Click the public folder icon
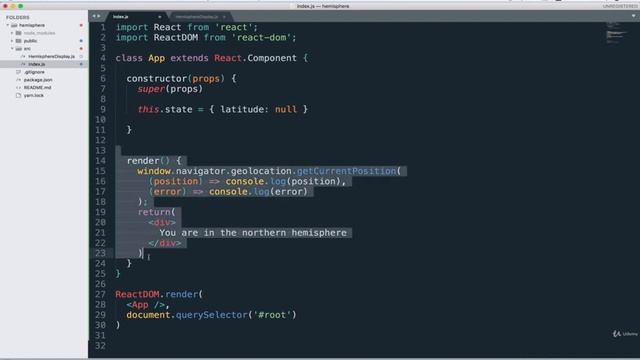This screenshot has width=640, height=360. pyautogui.click(x=18, y=41)
